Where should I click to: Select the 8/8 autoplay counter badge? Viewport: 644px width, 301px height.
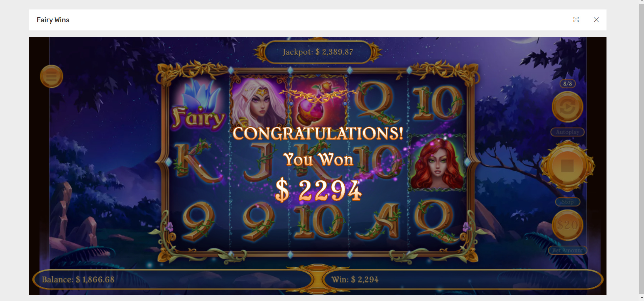coord(568,83)
